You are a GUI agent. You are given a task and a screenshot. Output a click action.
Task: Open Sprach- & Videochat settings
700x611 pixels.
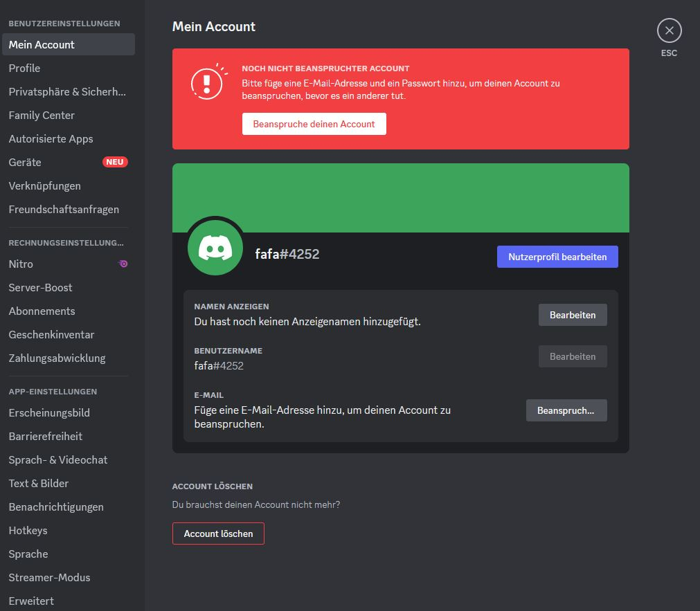tap(69, 459)
